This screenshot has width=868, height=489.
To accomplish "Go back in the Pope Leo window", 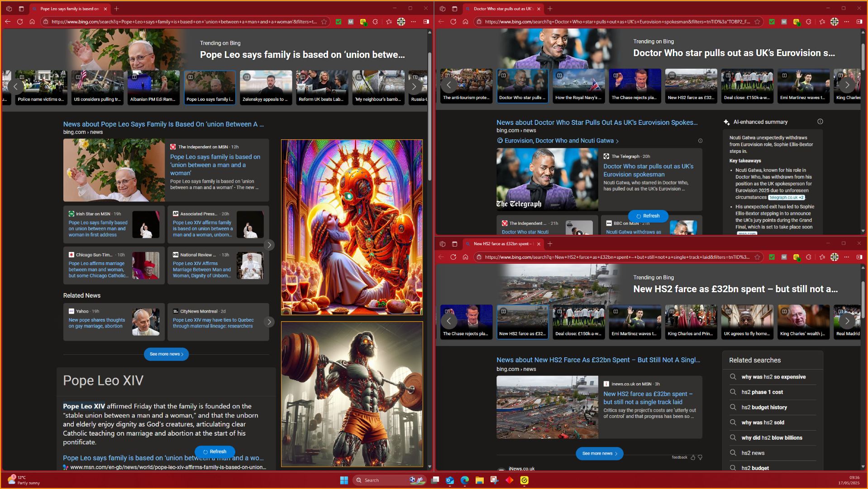I will pos(8,21).
